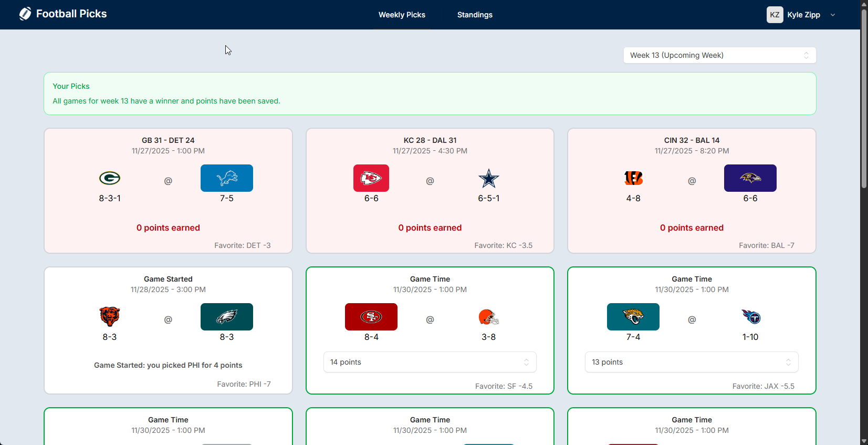Select the Jacksonville Jaguars team logo
This screenshot has width=868, height=445.
click(633, 317)
